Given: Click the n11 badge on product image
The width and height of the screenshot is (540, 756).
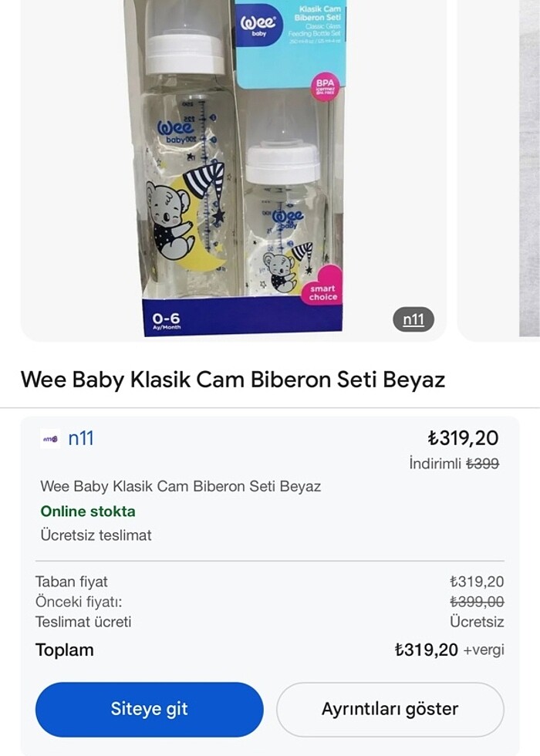Looking at the screenshot, I should point(413,319).
